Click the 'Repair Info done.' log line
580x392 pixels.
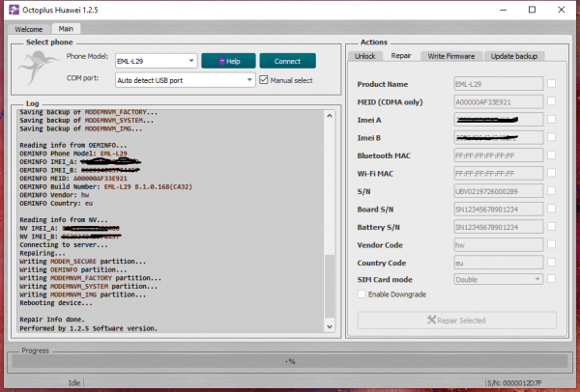[52, 320]
